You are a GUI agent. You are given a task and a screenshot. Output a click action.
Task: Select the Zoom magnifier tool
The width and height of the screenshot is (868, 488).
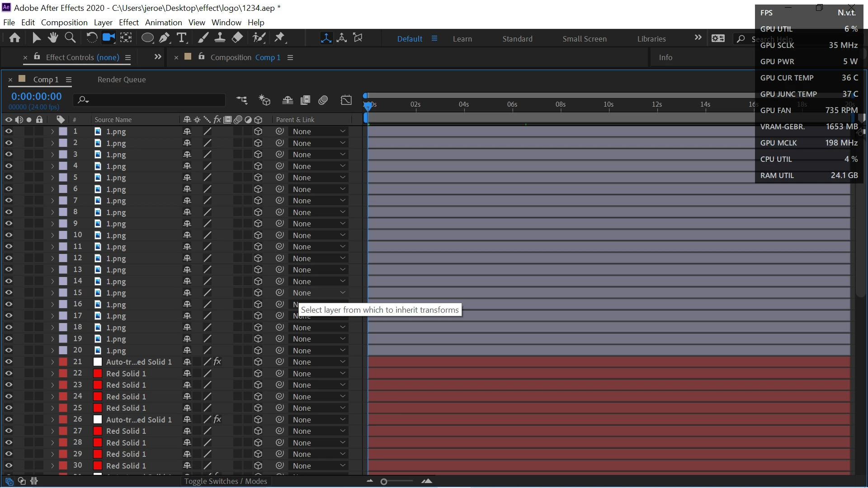(70, 38)
